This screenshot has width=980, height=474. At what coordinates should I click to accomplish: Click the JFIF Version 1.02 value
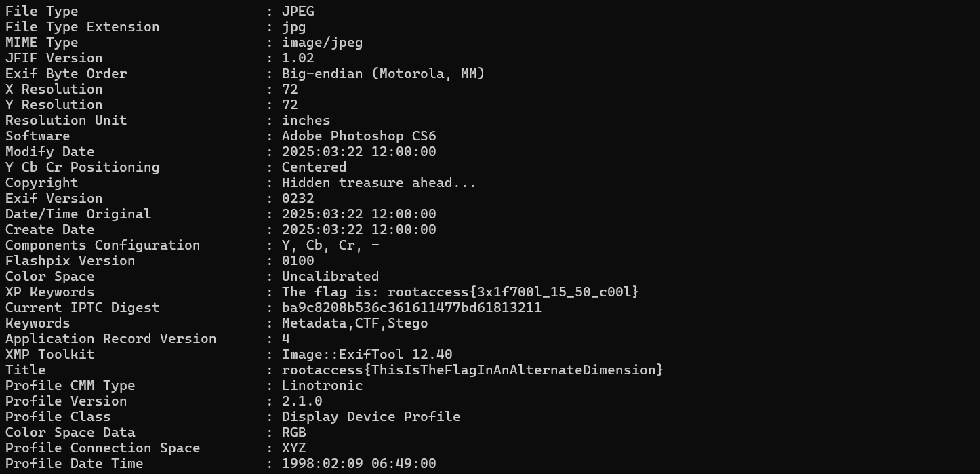pyautogui.click(x=298, y=58)
